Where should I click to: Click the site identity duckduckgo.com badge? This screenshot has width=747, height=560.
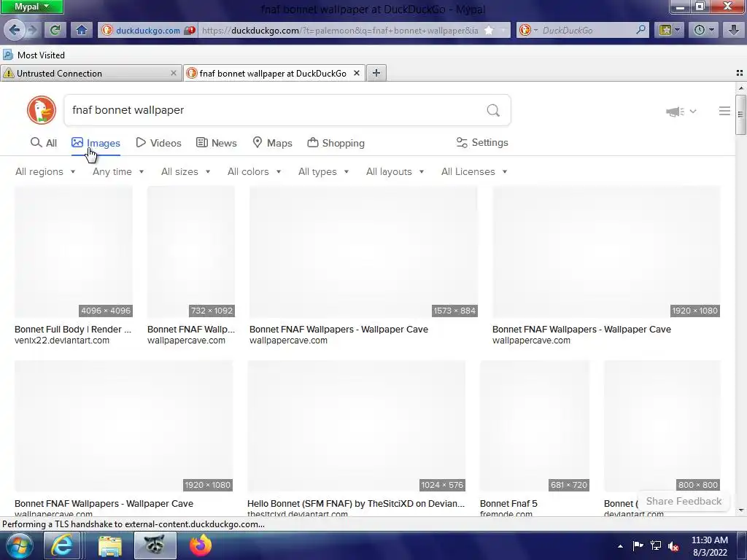pos(148,30)
